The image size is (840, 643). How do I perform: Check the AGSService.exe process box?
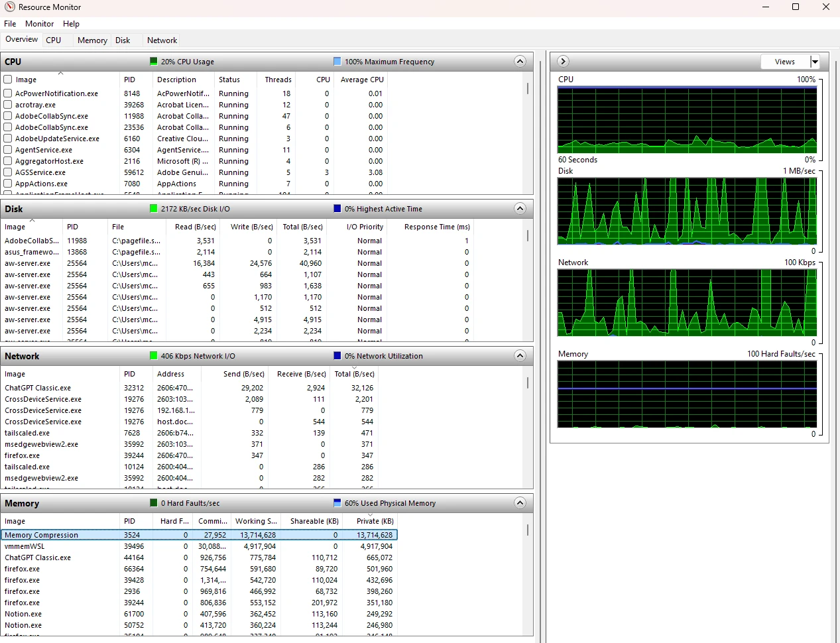point(8,172)
